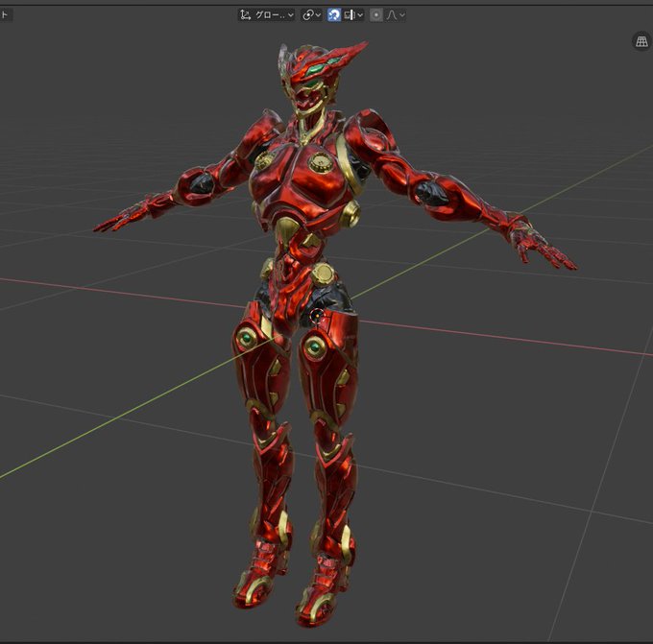This screenshot has height=644, width=653.
Task: Click the perspective/orthographic grid view icon
Action: 641,41
